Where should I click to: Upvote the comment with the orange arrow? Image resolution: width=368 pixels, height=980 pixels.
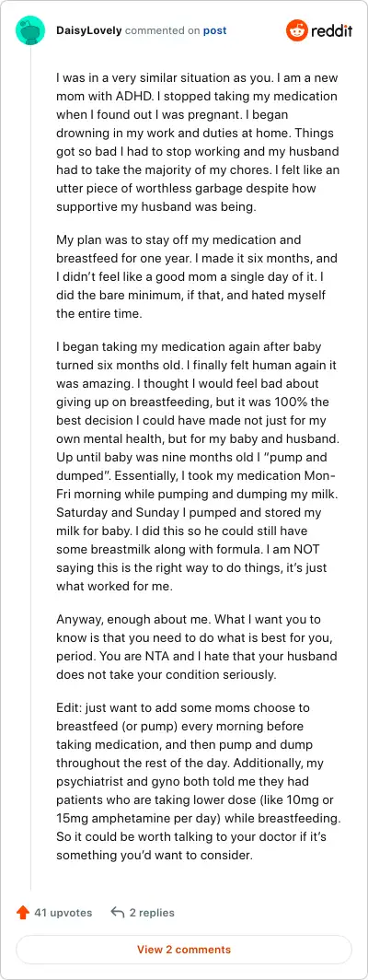pyautogui.click(x=22, y=913)
